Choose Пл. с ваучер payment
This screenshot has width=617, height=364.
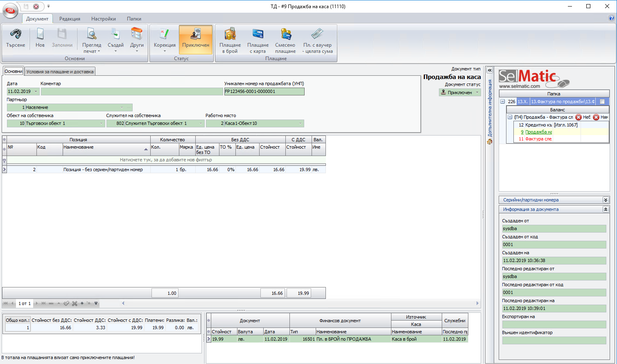(318, 40)
